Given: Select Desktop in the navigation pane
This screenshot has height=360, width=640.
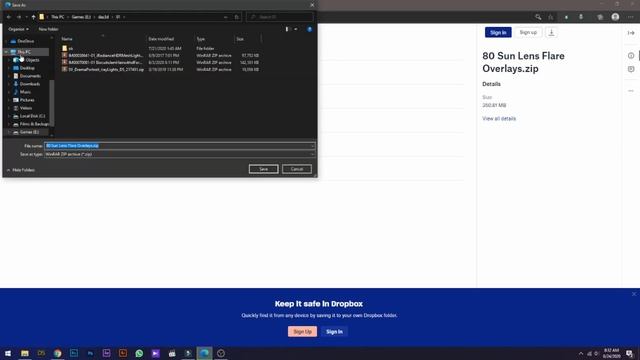Looking at the screenshot, I should click(x=27, y=68).
